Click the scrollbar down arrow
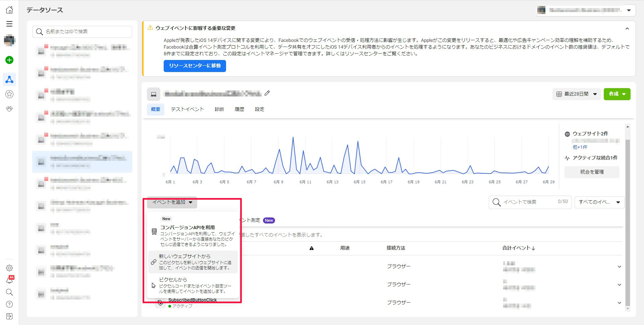644x325 pixels. pyautogui.click(x=628, y=308)
